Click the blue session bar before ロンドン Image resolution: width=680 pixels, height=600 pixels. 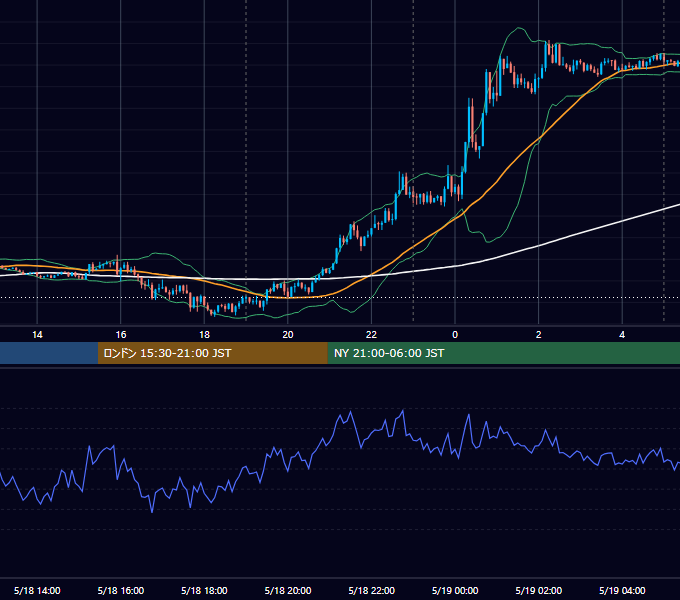point(49,353)
